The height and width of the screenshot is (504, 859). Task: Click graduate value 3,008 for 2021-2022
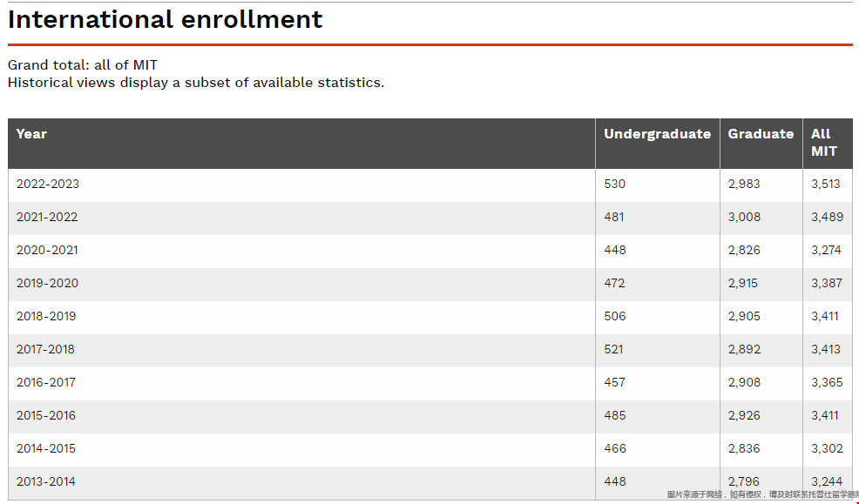pos(744,218)
